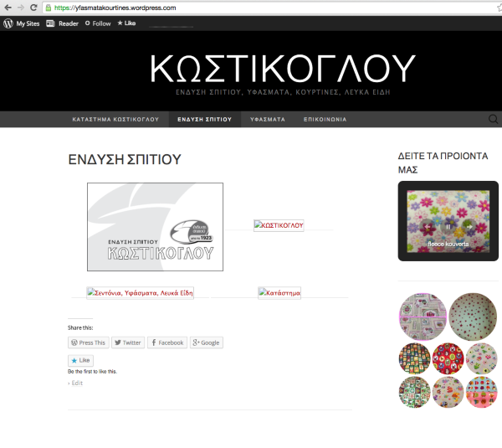Image resolution: width=502 pixels, height=448 pixels.
Task: Click the browser back arrow
Action: (x=8, y=8)
